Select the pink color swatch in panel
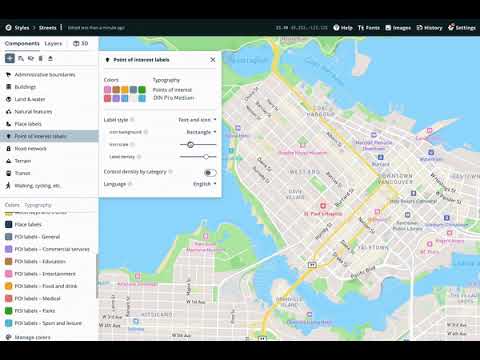480x360 pixels. click(107, 89)
